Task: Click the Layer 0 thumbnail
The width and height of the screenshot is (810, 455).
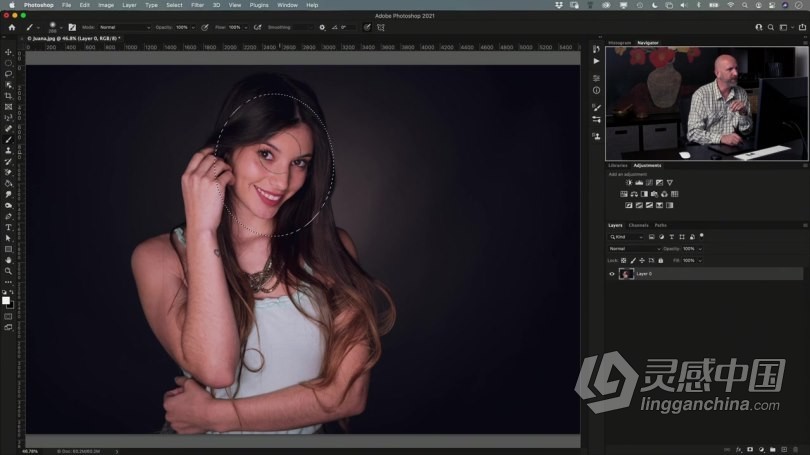Action: point(627,273)
